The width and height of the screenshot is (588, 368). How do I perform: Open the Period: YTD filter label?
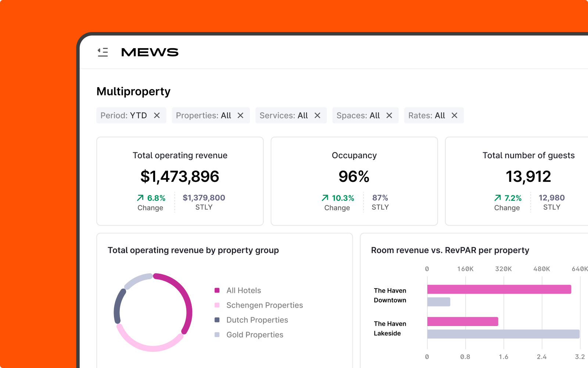tap(123, 116)
